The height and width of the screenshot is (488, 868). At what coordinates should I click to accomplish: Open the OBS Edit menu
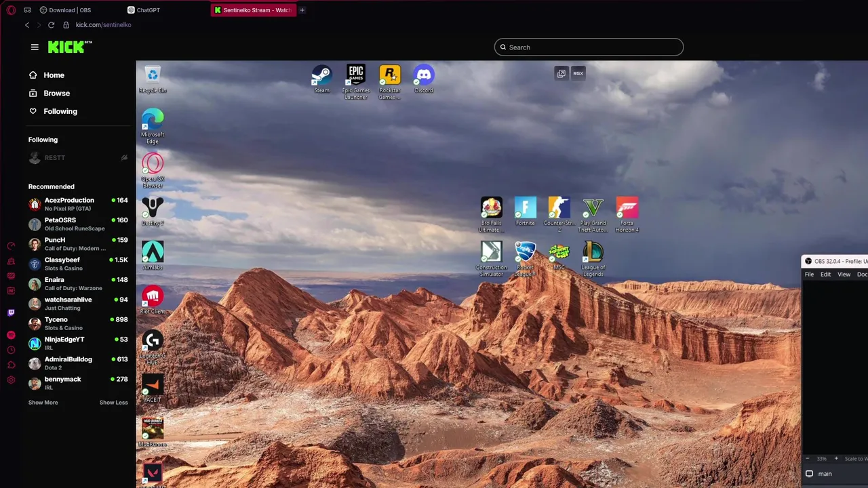(825, 274)
